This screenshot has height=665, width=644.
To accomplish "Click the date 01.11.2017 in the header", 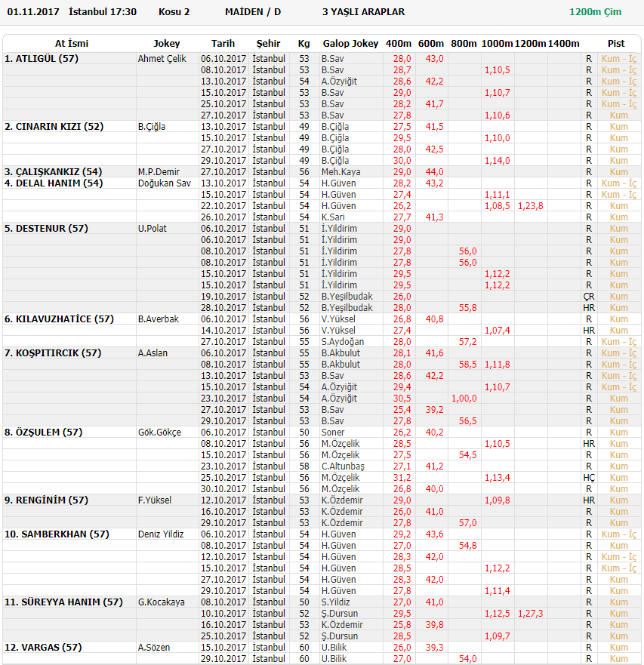I will click(x=33, y=12).
